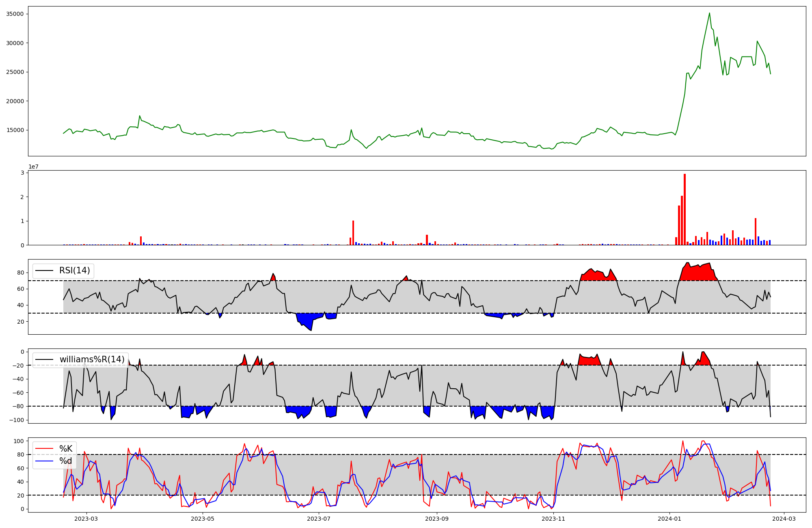Click the -100 tick on Williams %R axis

[x=17, y=420]
